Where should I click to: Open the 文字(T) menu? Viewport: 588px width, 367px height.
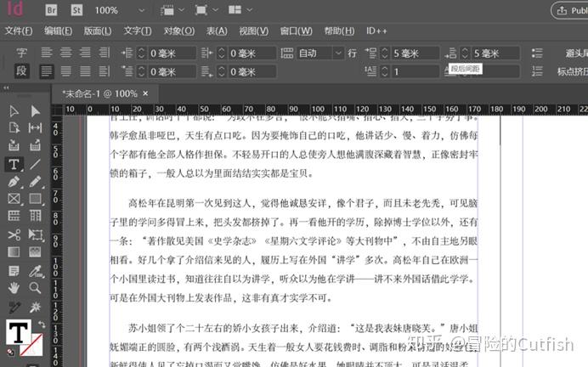138,31
